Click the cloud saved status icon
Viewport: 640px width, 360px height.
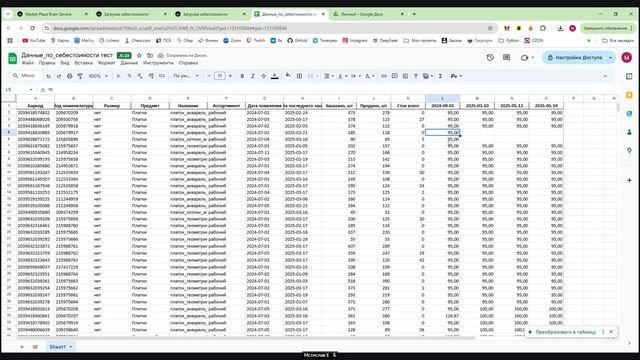tap(161, 55)
